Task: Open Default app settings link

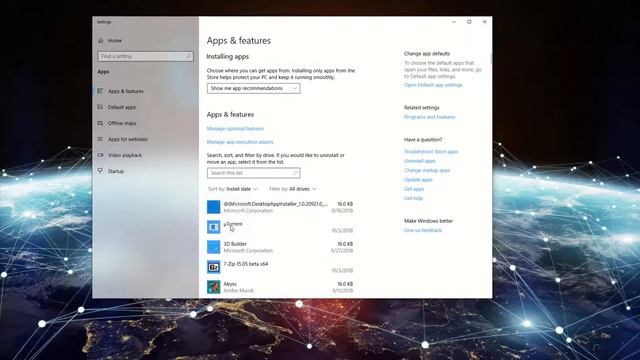Action: click(433, 85)
